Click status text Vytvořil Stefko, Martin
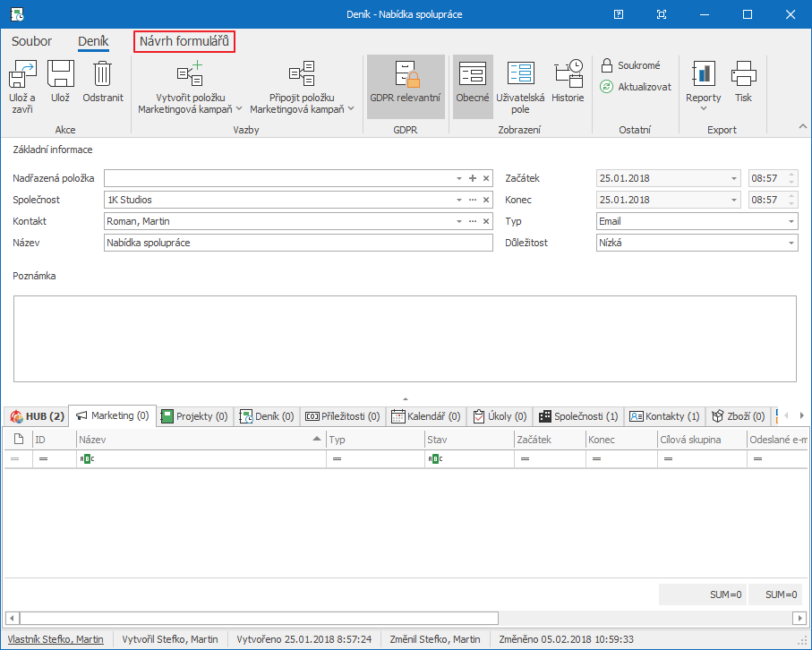The width and height of the screenshot is (812, 650). (x=170, y=639)
